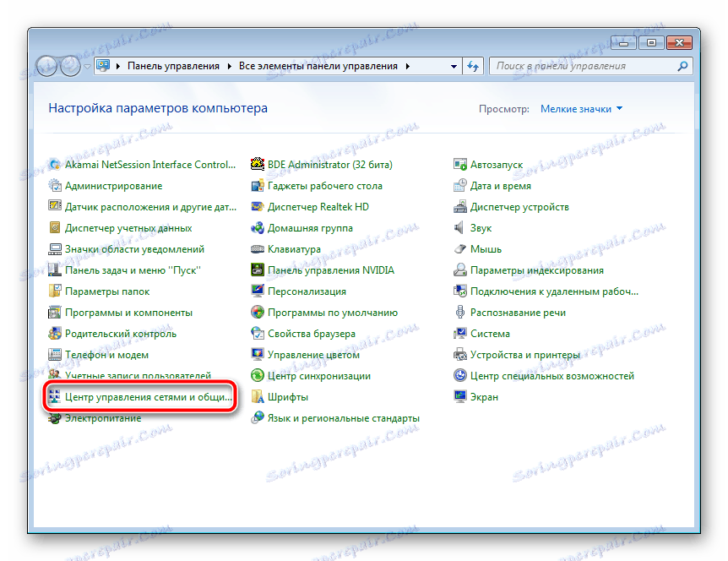Expand the address bar history dropdown
This screenshot has height=561, width=728.
point(453,66)
